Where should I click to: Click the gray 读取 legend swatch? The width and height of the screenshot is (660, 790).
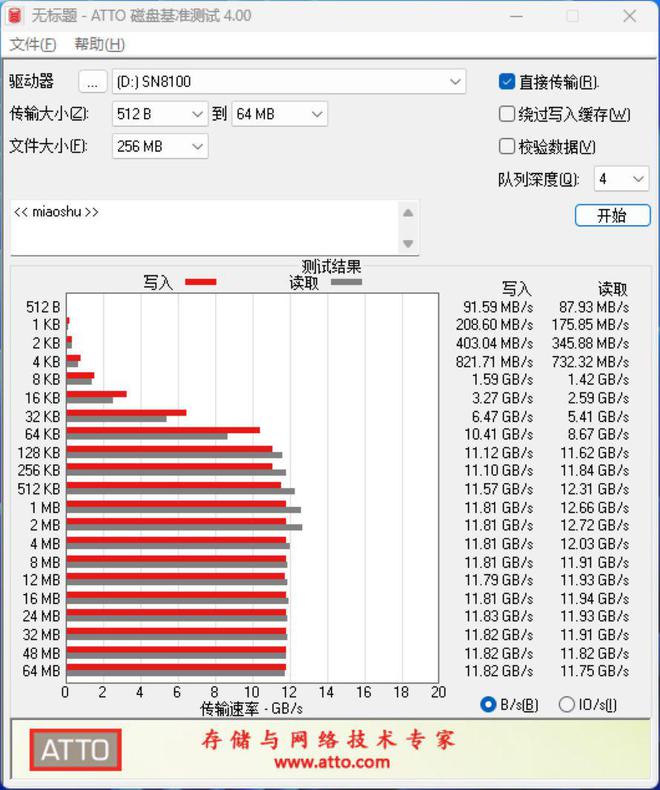tap(346, 282)
